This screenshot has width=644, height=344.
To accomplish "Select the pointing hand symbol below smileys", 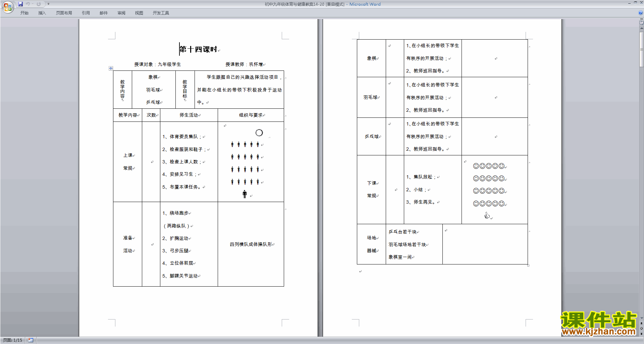I will click(487, 215).
